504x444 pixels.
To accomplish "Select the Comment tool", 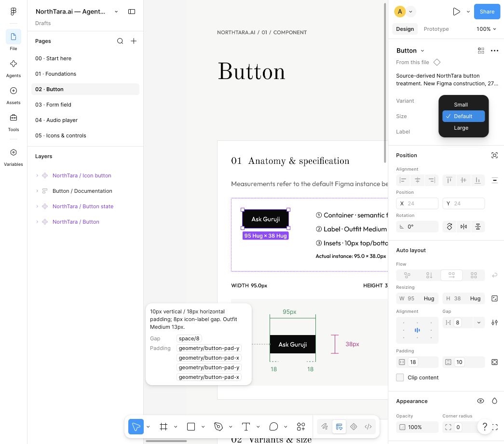I will pos(273,427).
